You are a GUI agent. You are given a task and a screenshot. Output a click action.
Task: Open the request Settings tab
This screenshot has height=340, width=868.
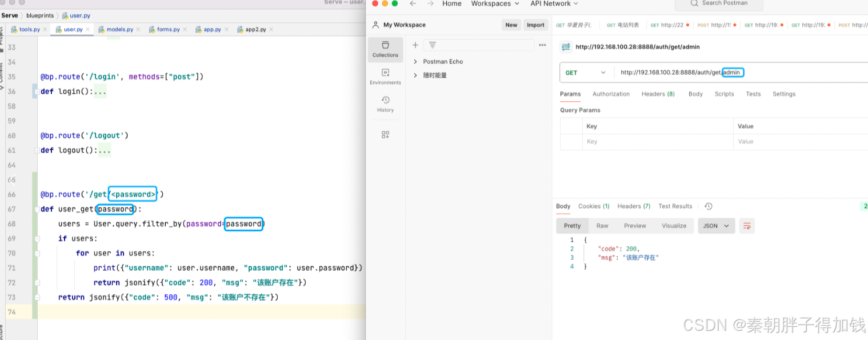coord(784,94)
